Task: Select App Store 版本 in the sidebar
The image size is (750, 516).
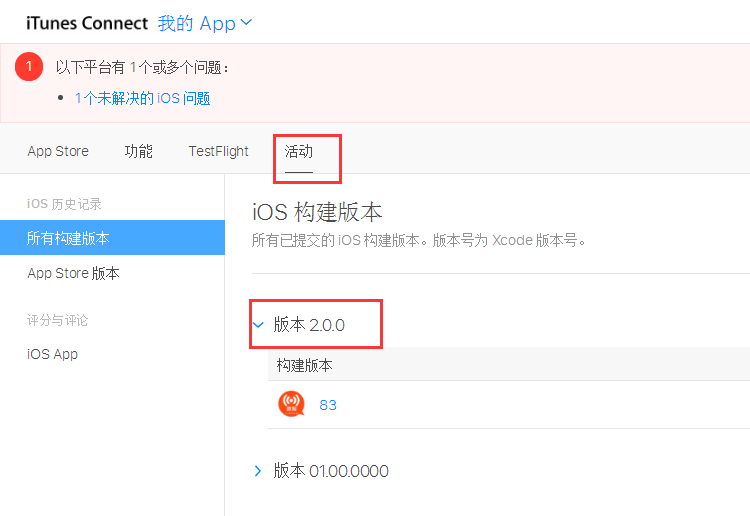Action: tap(73, 273)
